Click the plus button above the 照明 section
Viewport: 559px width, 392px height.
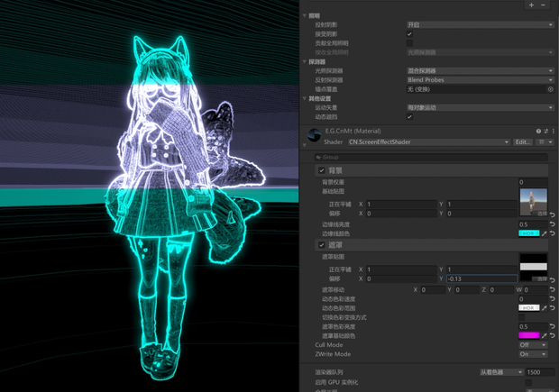[x=532, y=5]
